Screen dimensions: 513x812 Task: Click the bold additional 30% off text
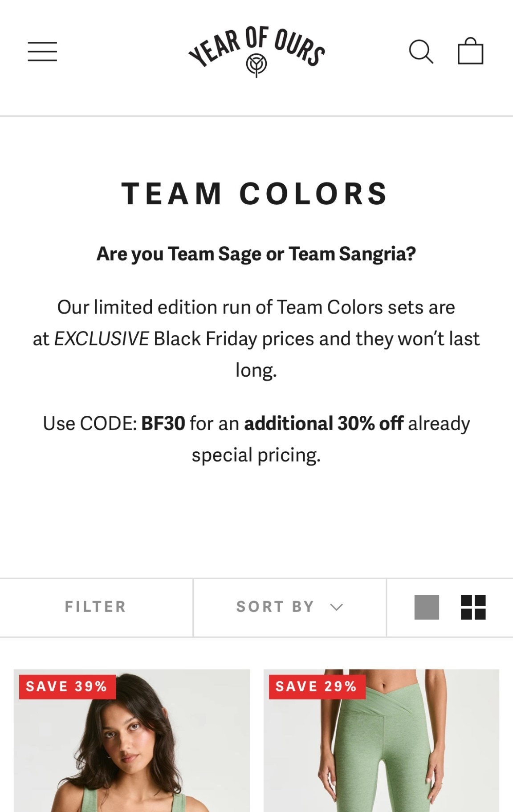[x=324, y=423]
